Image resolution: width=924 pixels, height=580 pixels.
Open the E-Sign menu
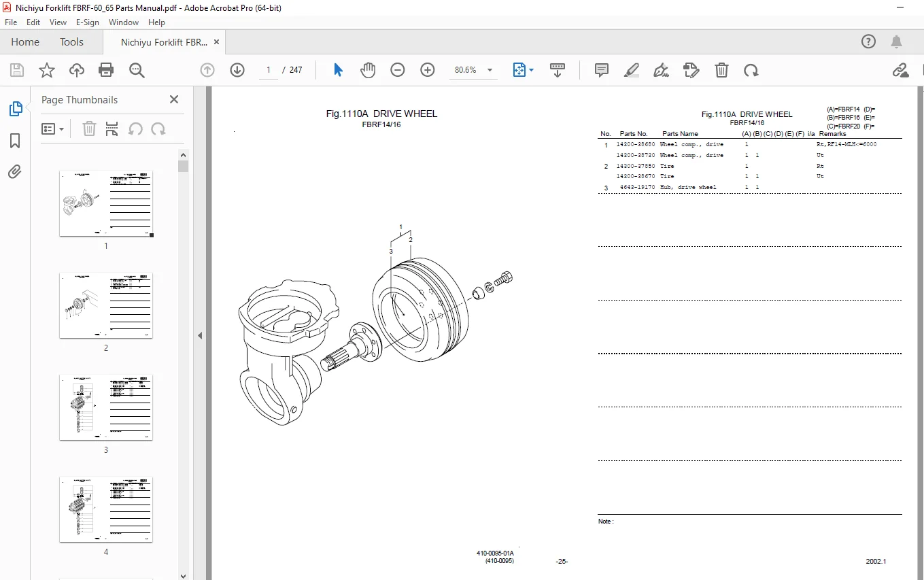(x=88, y=22)
